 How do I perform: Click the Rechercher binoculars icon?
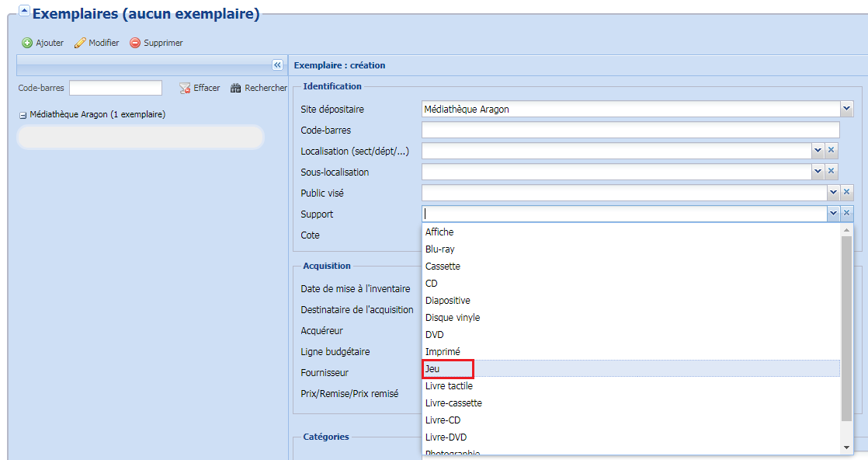[x=236, y=89]
